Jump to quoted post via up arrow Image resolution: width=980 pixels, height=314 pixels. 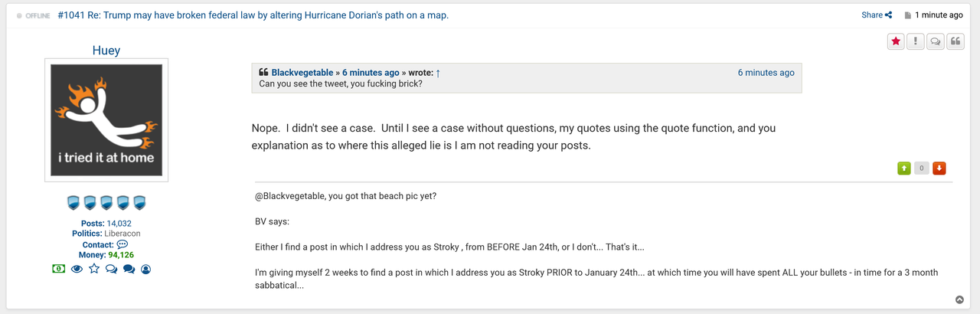coord(438,73)
